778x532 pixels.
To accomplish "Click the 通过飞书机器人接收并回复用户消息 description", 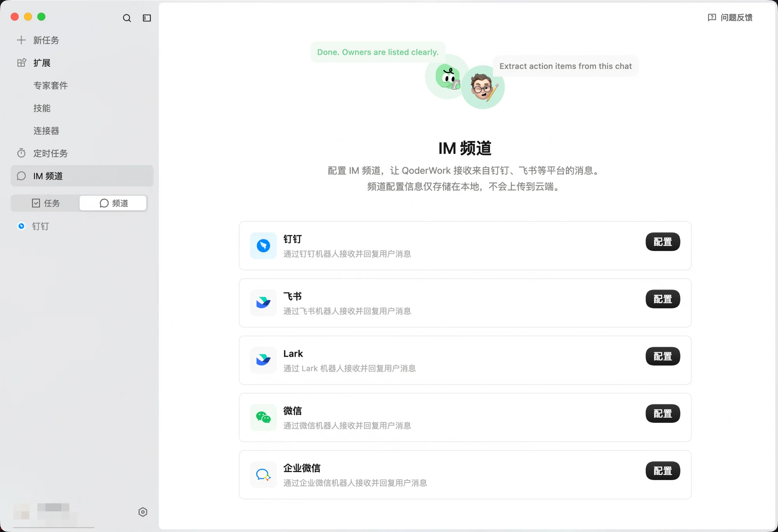I will point(347,311).
